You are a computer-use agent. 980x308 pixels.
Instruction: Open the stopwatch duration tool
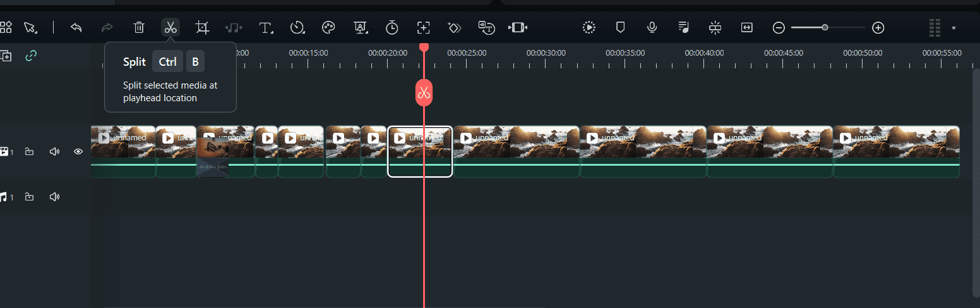[392, 27]
